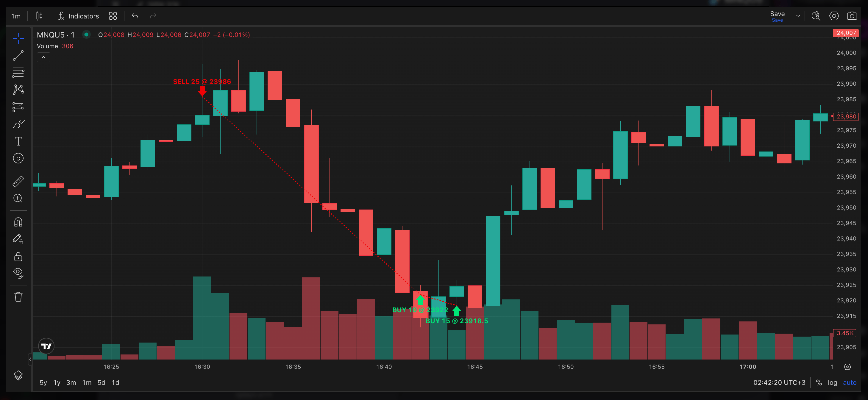The image size is (868, 400).
Task: Open the 1m interval selector
Action: click(x=15, y=16)
